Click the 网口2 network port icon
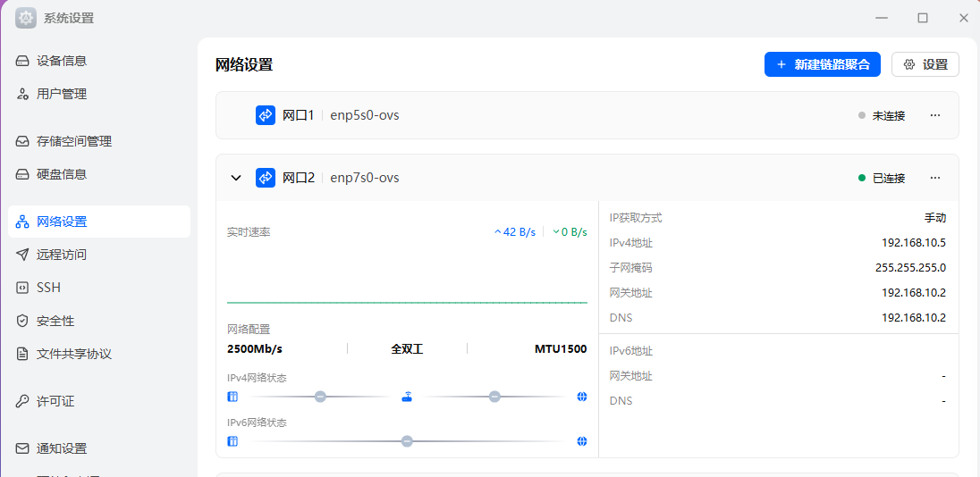The image size is (980, 477). point(266,178)
